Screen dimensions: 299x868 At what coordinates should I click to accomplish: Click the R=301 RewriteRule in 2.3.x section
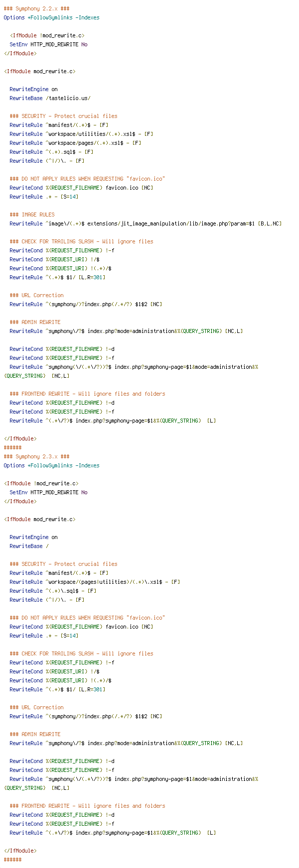click(x=57, y=689)
